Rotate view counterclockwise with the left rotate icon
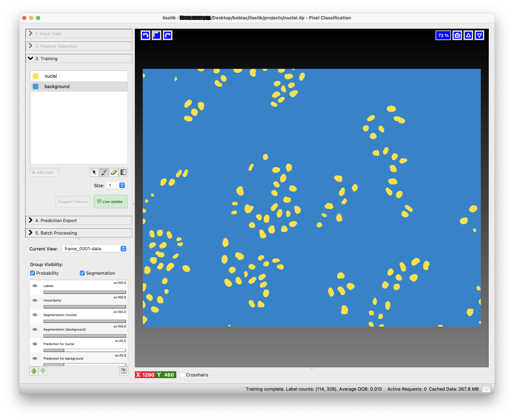The height and width of the screenshot is (420, 514). 145,35
